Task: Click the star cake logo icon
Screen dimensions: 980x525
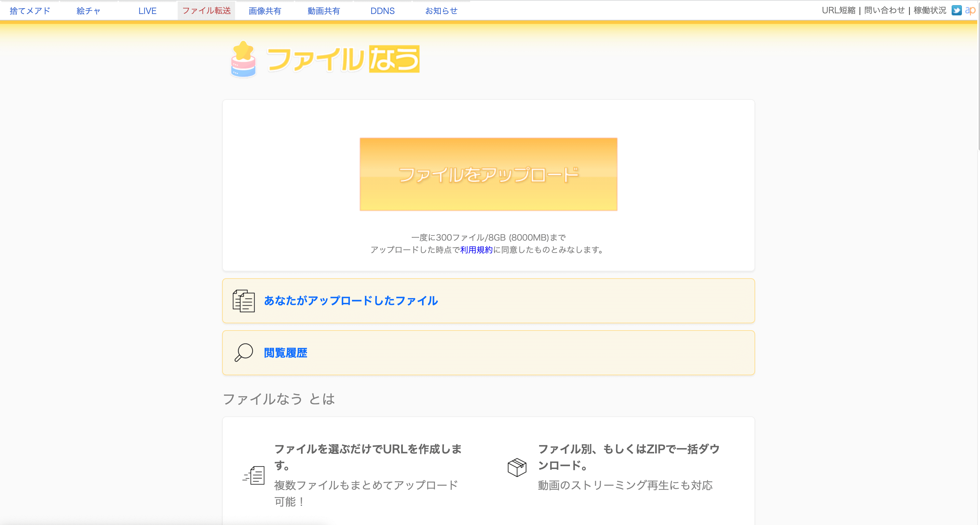Action: pos(244,59)
